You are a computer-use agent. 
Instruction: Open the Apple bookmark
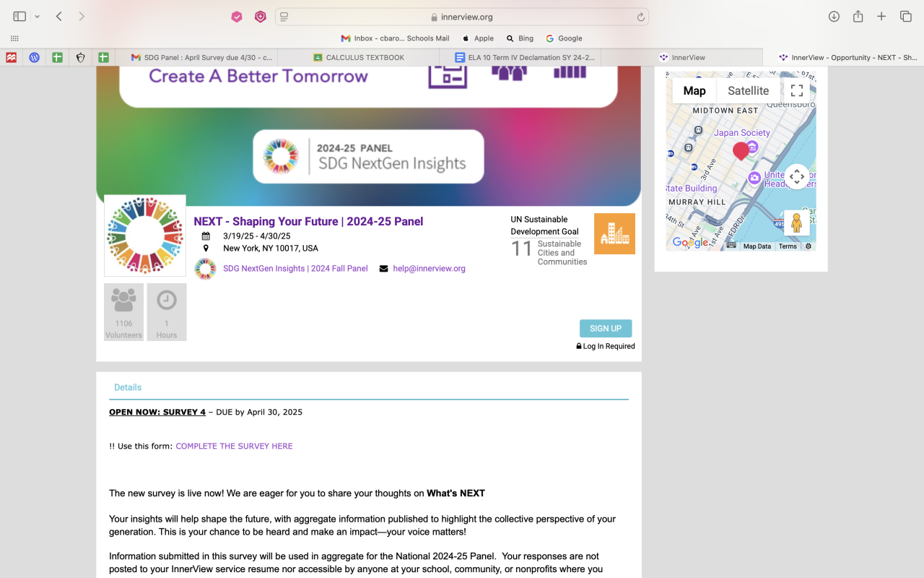tap(478, 38)
